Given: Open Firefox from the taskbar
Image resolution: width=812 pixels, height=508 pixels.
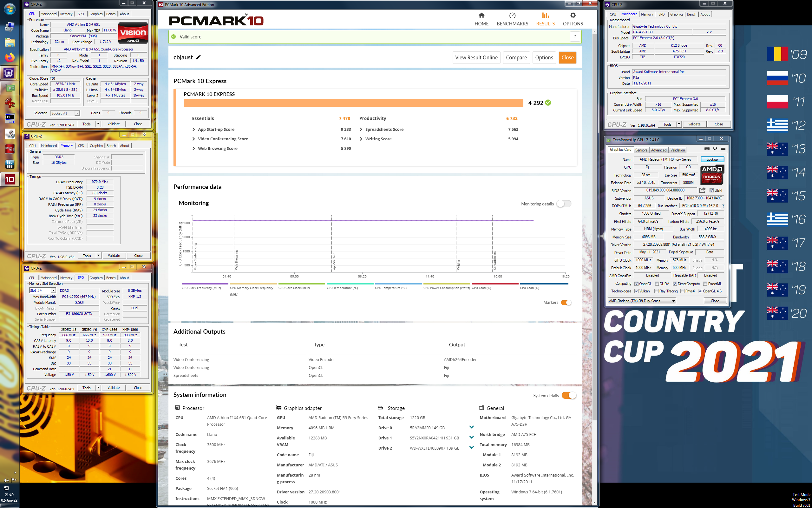Looking at the screenshot, I should pyautogui.click(x=10, y=57).
